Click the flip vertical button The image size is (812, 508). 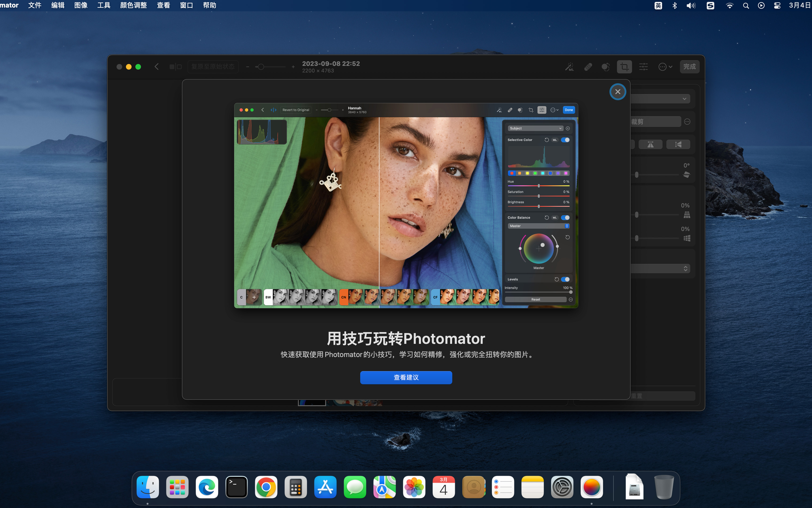tap(678, 144)
